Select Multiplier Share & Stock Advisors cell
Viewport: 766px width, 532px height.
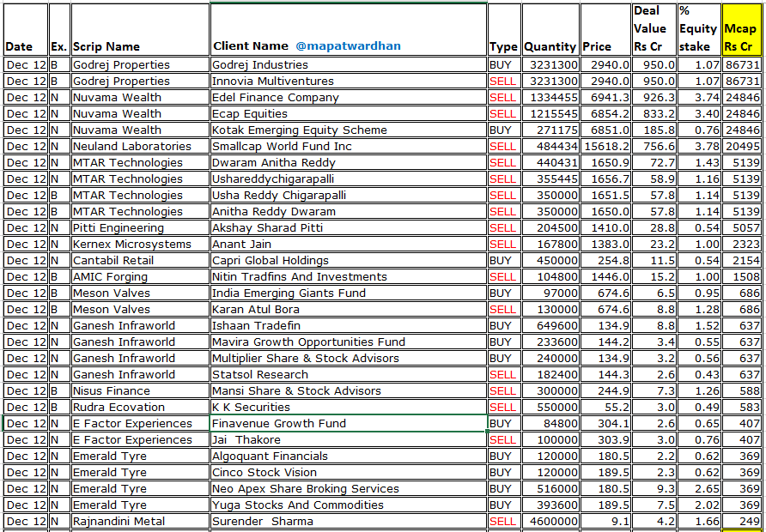coord(349,359)
